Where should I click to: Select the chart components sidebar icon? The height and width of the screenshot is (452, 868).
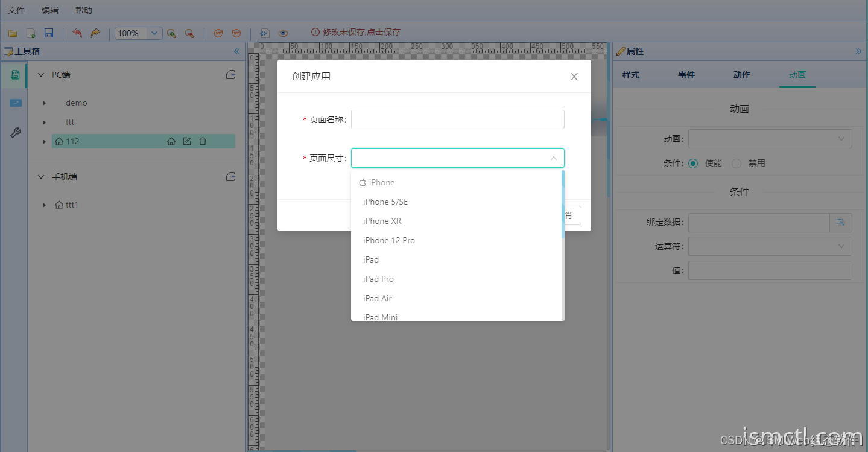(15, 103)
